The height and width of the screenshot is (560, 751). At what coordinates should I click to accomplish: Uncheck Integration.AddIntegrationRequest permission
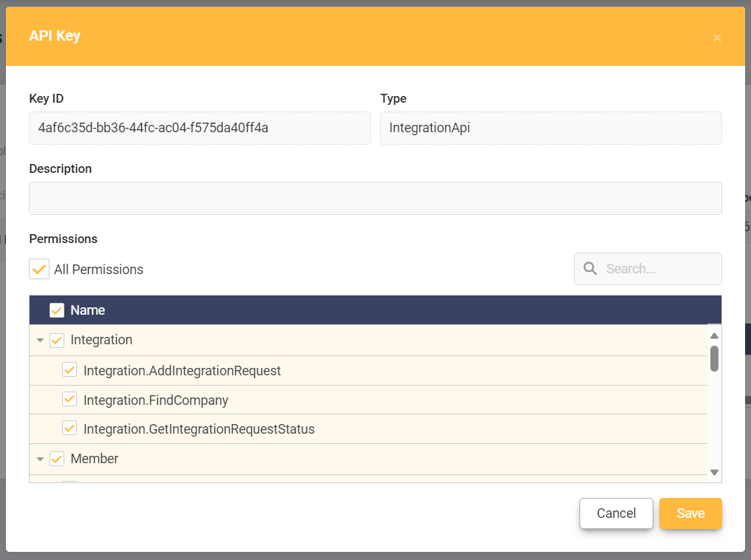[x=69, y=370]
